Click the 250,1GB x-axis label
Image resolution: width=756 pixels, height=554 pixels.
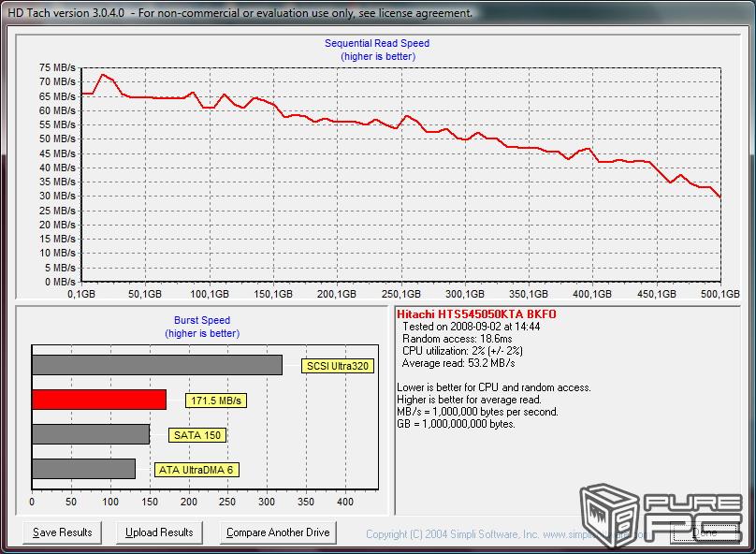point(401,294)
